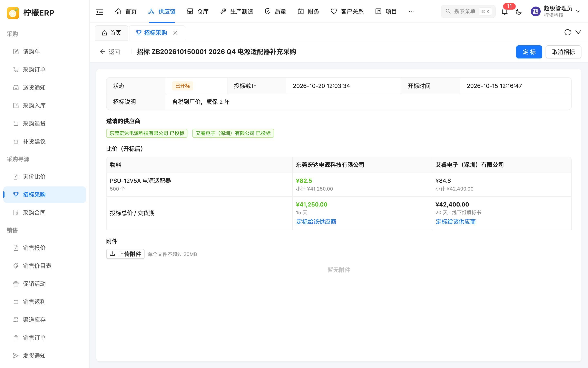This screenshot has height=368, width=588.
Task: Close the 招标采购 tab
Action: pyautogui.click(x=175, y=33)
